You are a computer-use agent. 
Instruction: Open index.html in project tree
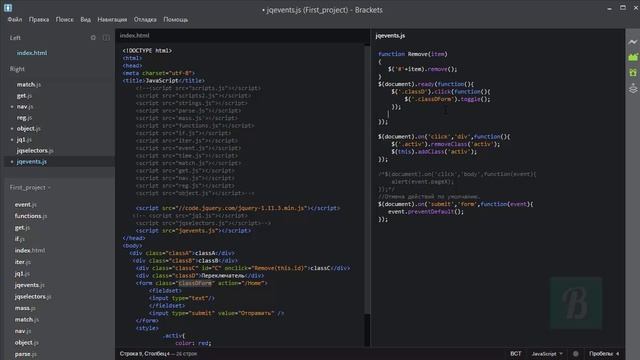point(30,251)
